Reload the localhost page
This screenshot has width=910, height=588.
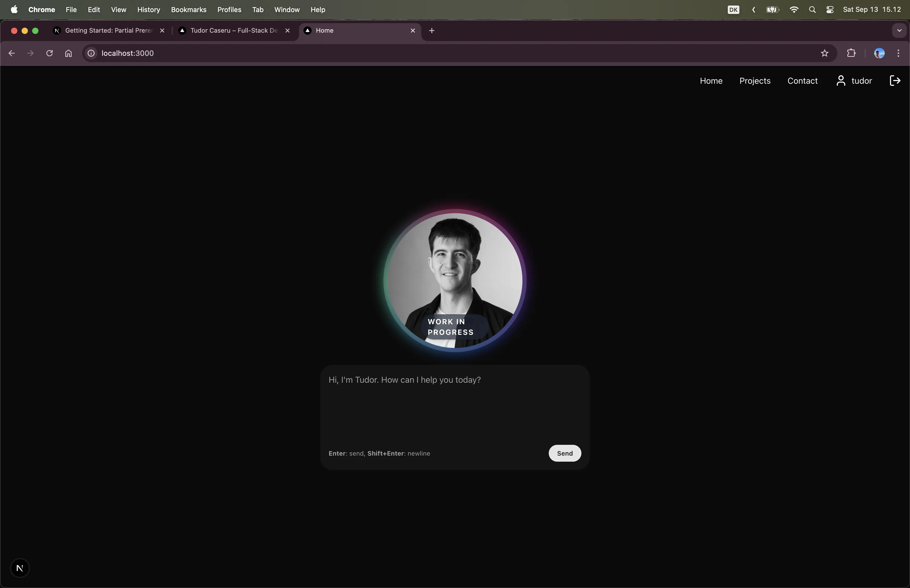coord(49,53)
